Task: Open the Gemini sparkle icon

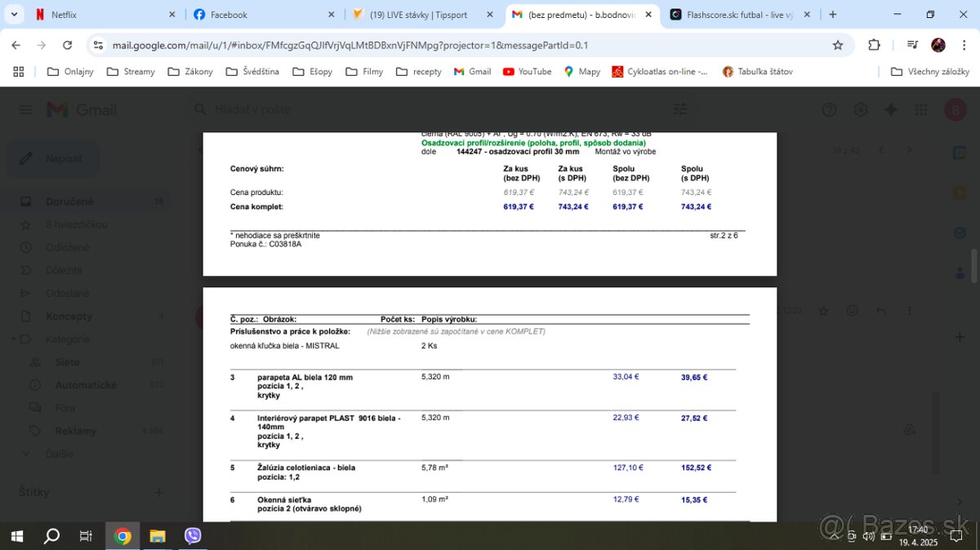Action: tap(891, 109)
